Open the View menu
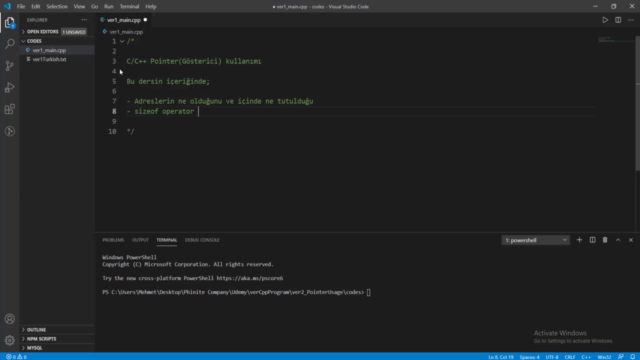The width and height of the screenshot is (640, 360). click(79, 7)
